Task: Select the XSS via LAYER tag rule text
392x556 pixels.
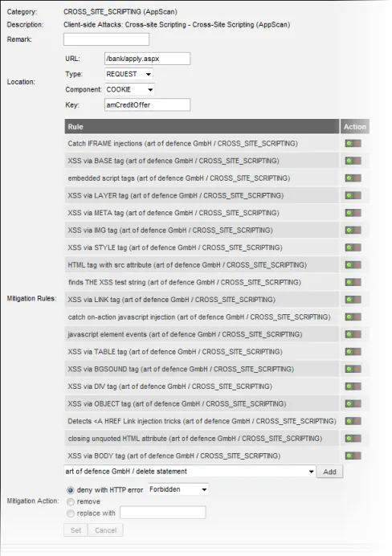Action: (176, 196)
